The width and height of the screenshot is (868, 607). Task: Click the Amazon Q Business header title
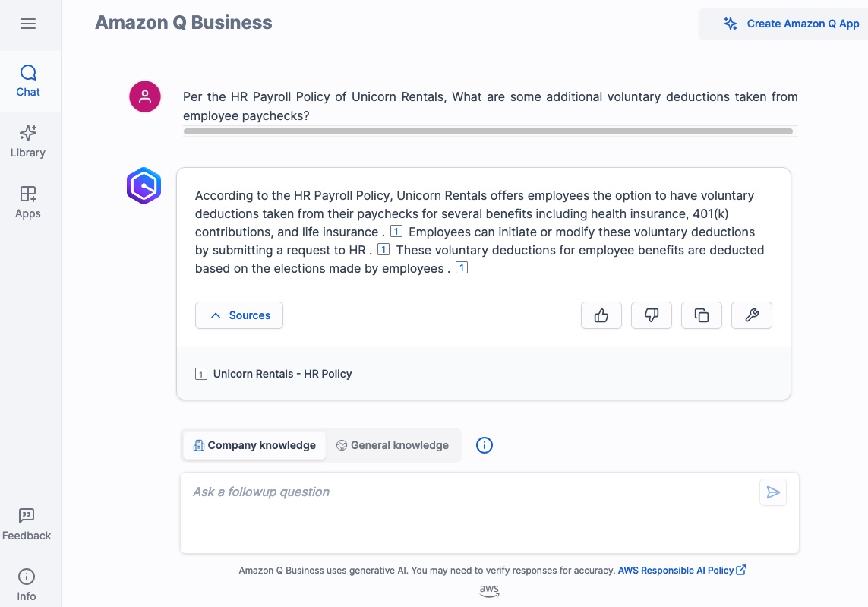tap(183, 23)
